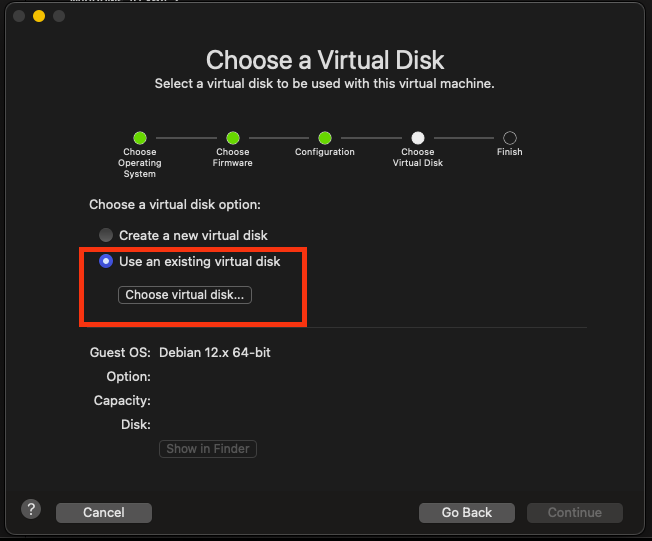Click the empty circle above Finish
This screenshot has width=652, height=541.
510,138
